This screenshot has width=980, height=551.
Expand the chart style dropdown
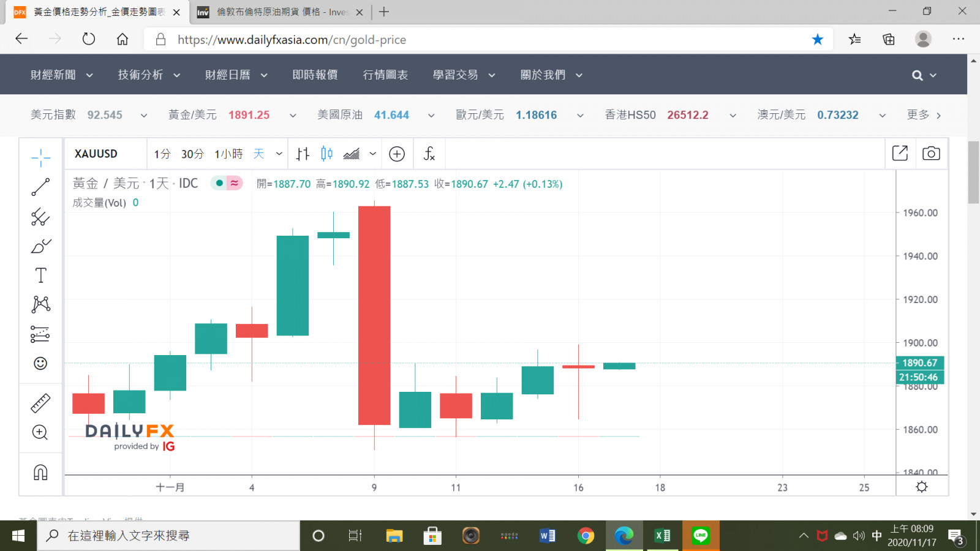coord(372,154)
